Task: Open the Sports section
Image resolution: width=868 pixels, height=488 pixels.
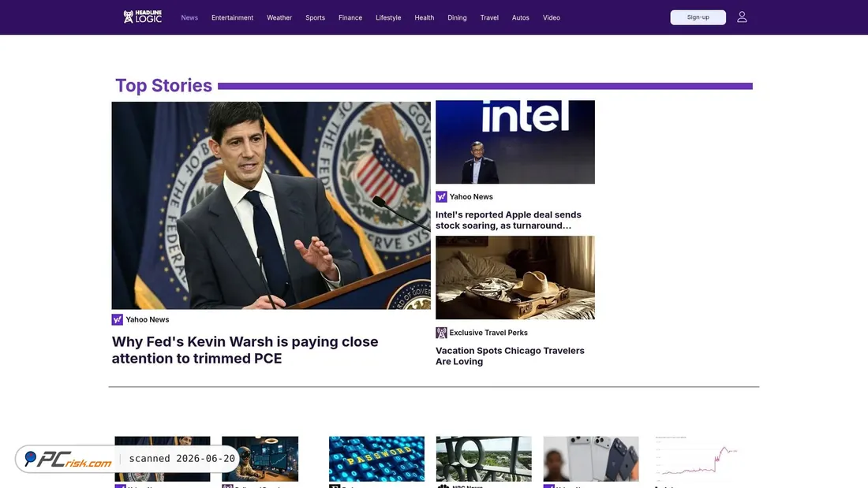Action: (315, 17)
